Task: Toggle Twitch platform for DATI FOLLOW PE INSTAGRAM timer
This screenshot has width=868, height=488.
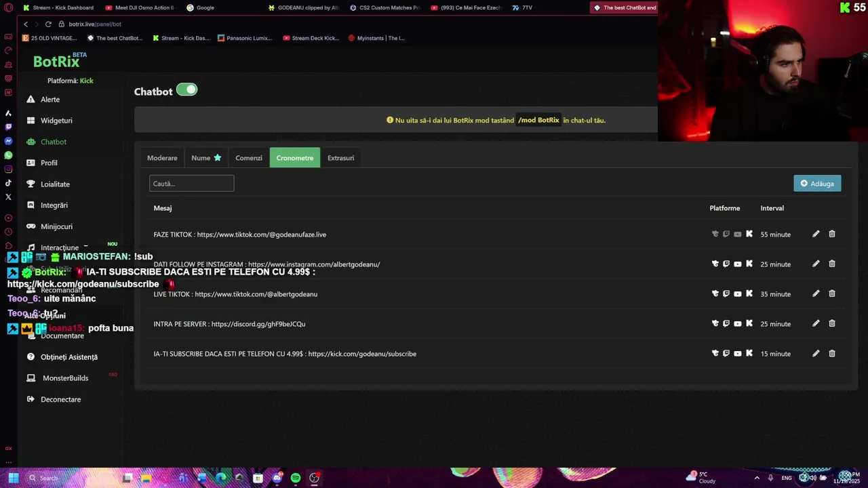Action: point(726,264)
